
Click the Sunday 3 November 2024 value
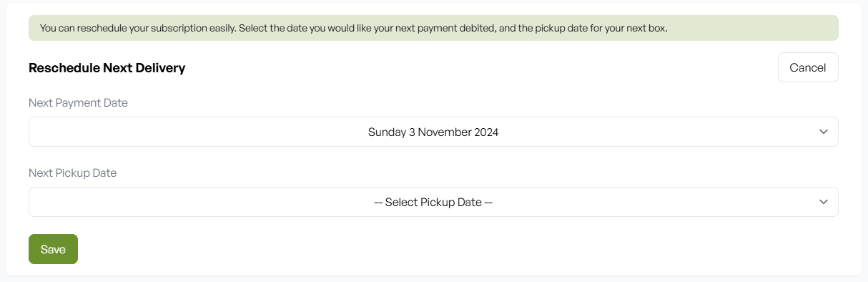(x=433, y=132)
